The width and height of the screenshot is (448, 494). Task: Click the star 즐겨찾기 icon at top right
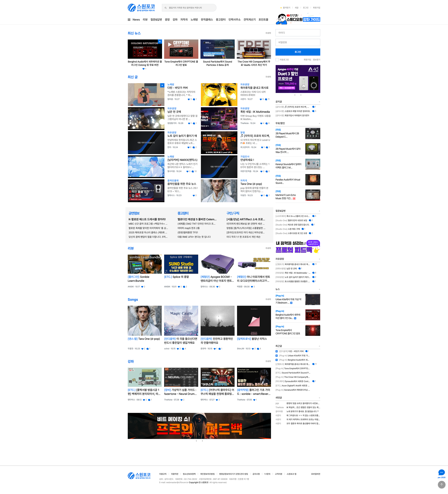pos(281,8)
